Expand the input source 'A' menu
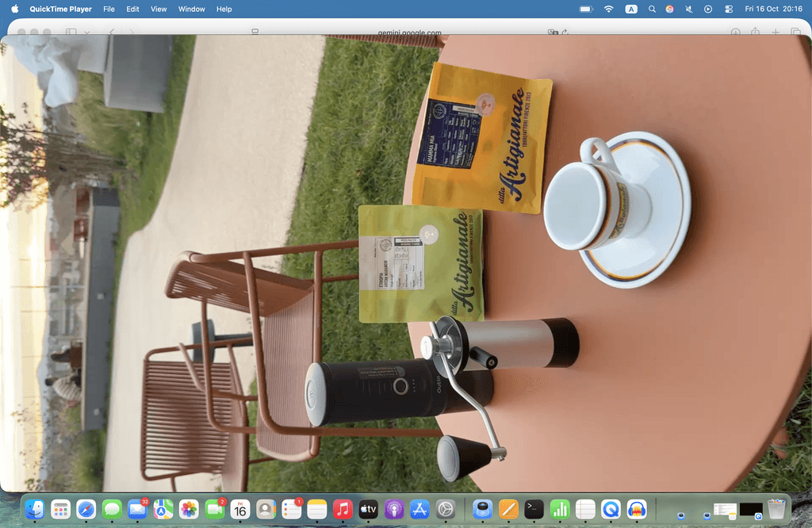This screenshot has width=812, height=528. click(x=631, y=9)
